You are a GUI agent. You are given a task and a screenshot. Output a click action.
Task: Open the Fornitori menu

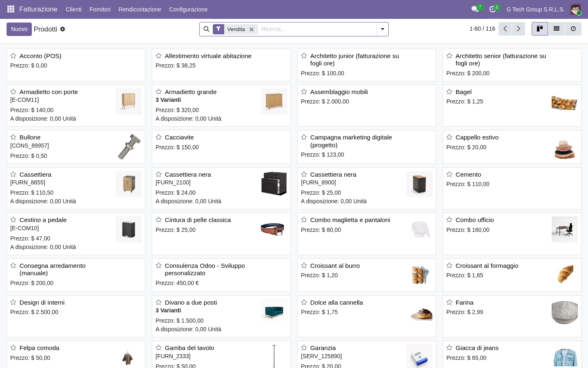pos(100,9)
